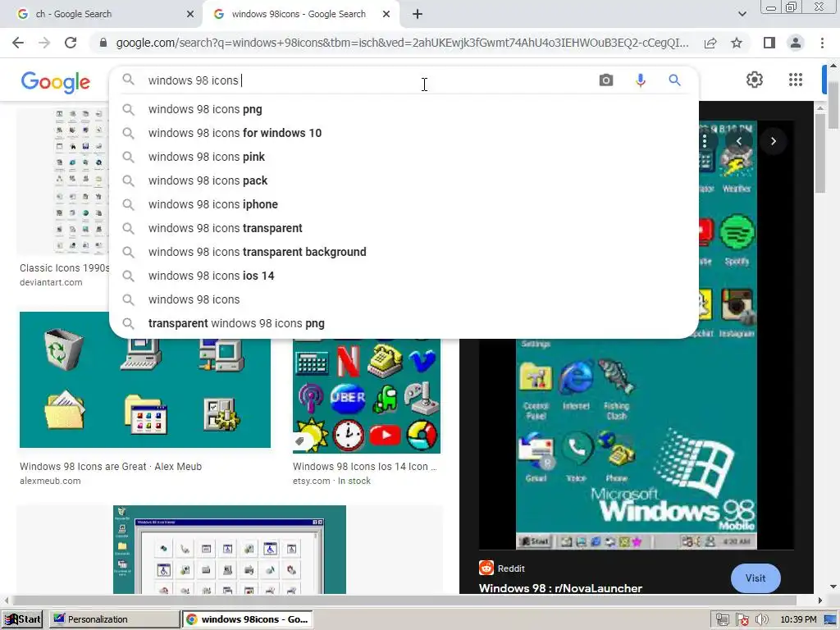Open the Chrome side panel
Viewport: 840px width, 630px height.
click(769, 43)
